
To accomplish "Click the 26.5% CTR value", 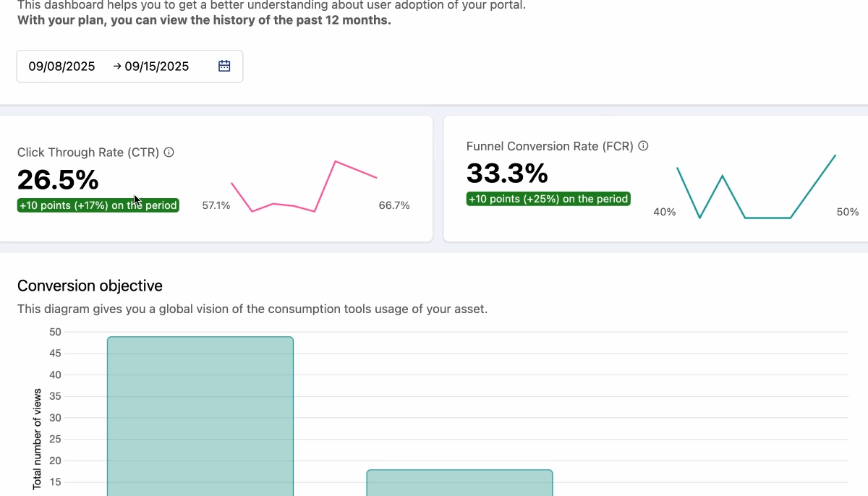I will pyautogui.click(x=58, y=179).
